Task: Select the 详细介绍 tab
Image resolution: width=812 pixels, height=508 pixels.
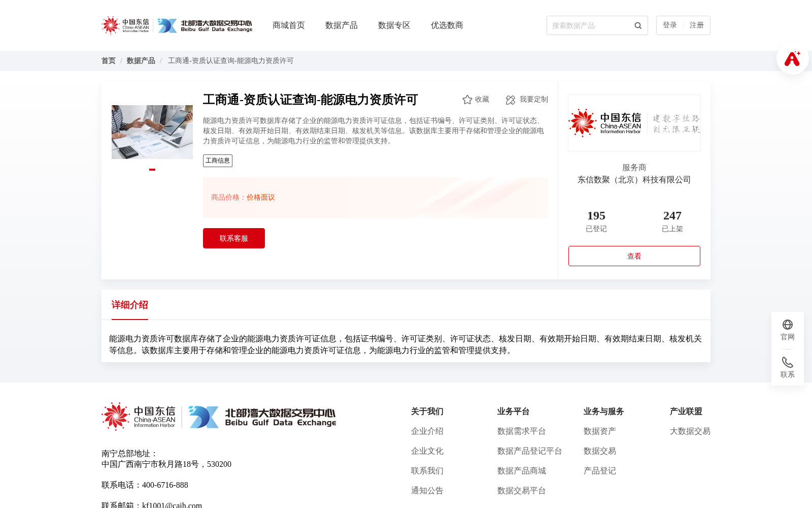Action: (x=130, y=305)
